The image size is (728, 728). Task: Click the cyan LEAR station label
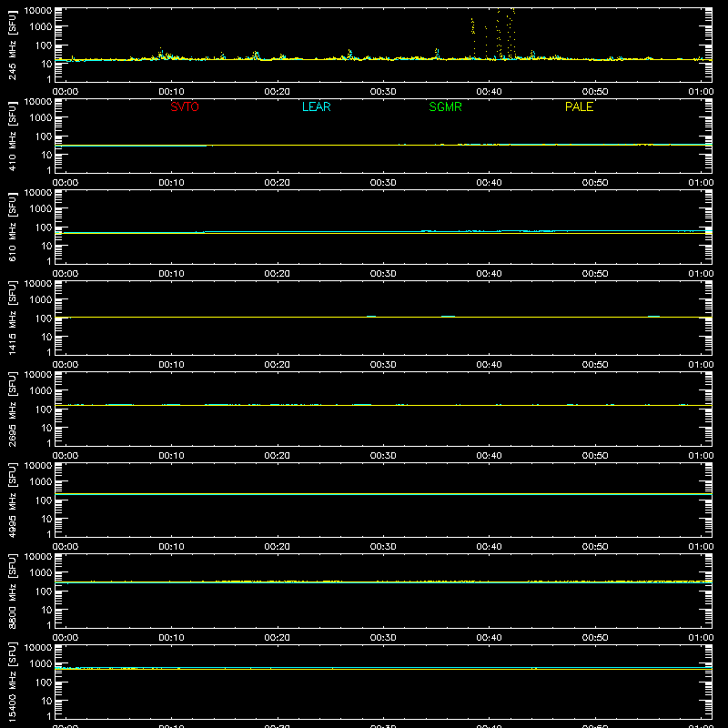(316, 106)
